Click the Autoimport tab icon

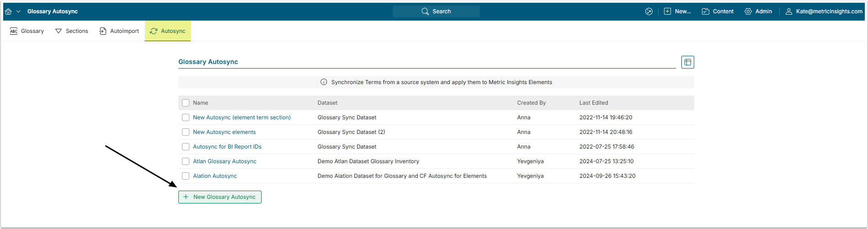[x=103, y=31]
